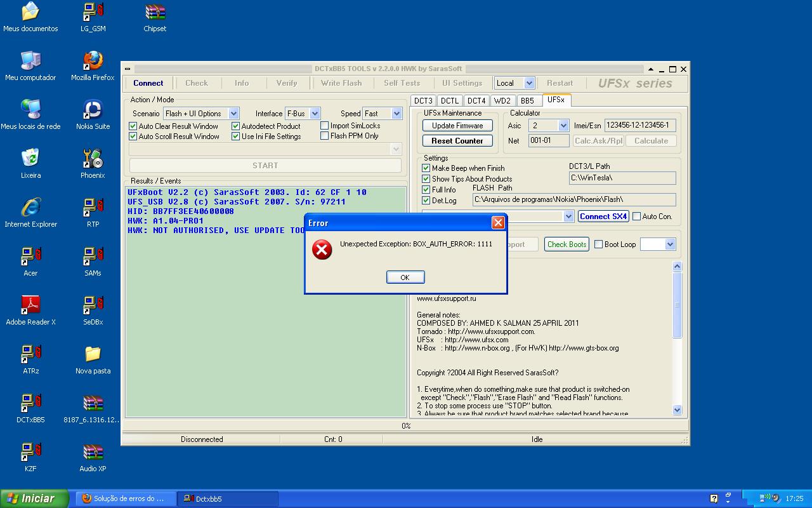Click OK in the Error dialog
The width and height of the screenshot is (812, 508).
405,277
